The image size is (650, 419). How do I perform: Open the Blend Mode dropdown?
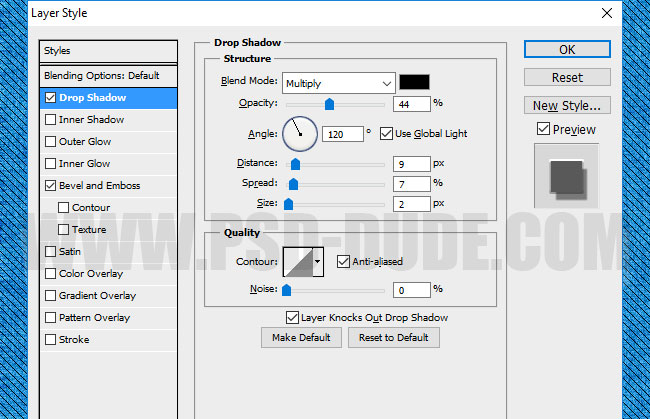(x=338, y=83)
